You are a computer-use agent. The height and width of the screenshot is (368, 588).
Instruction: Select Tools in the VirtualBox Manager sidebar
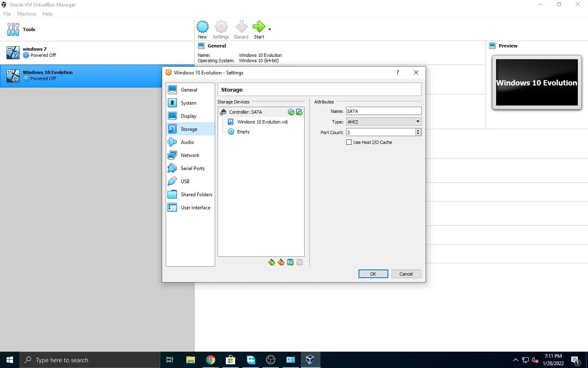pyautogui.click(x=97, y=29)
